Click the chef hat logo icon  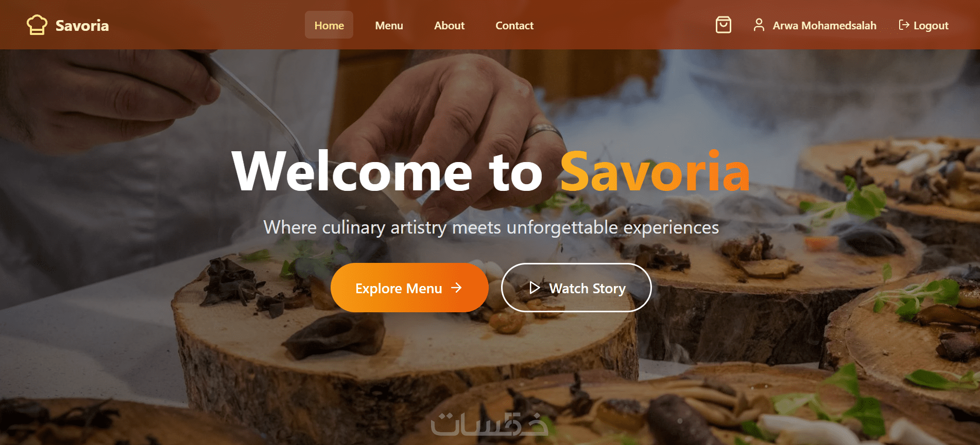(x=37, y=25)
